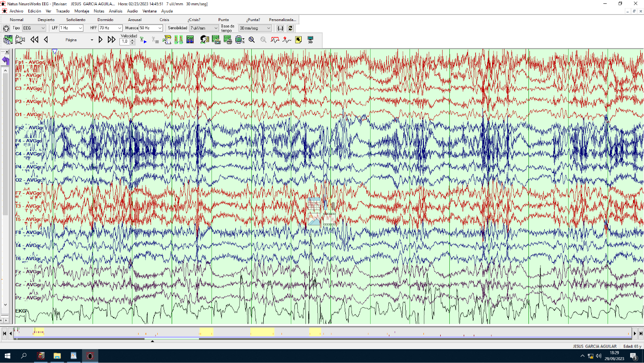Click the zoom in magnifier icon
Viewport: 644px width, 363px height.
click(x=252, y=40)
